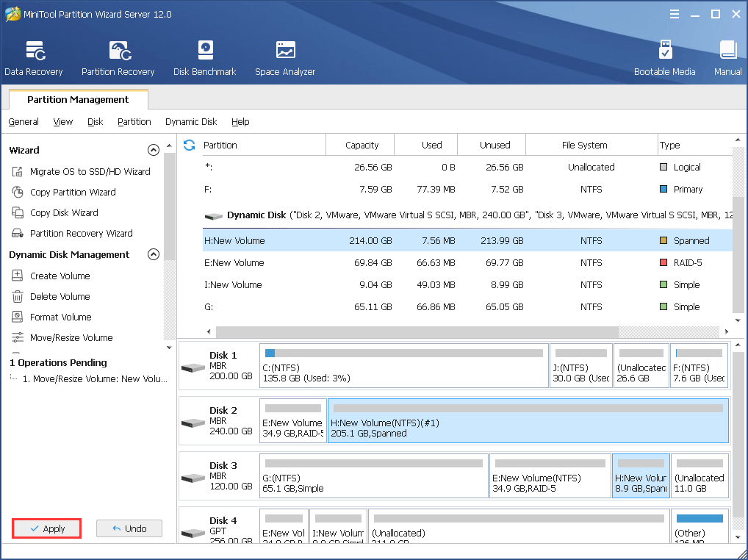Viewport: 748px width, 560px height.
Task: Select the I:New Volume row
Action: [467, 284]
